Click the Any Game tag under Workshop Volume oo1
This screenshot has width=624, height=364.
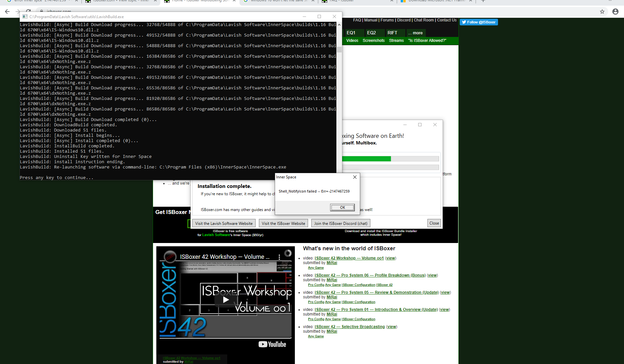click(x=316, y=268)
